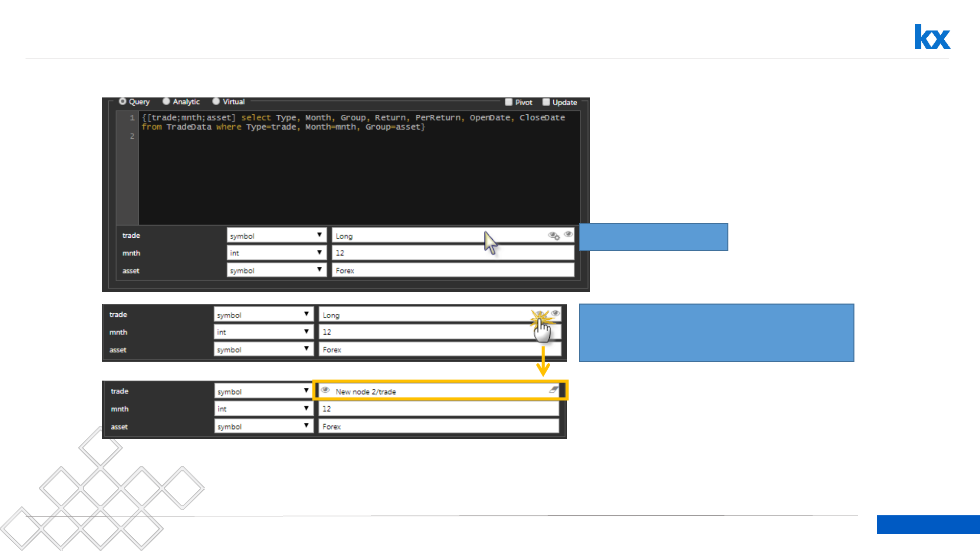Select the Analytic radio button

tap(166, 102)
